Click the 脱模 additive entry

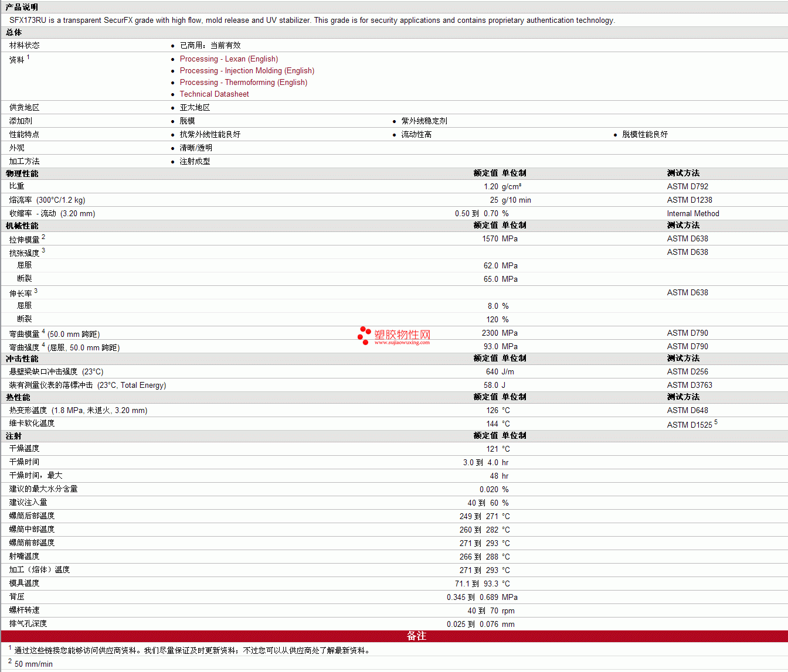click(x=187, y=121)
